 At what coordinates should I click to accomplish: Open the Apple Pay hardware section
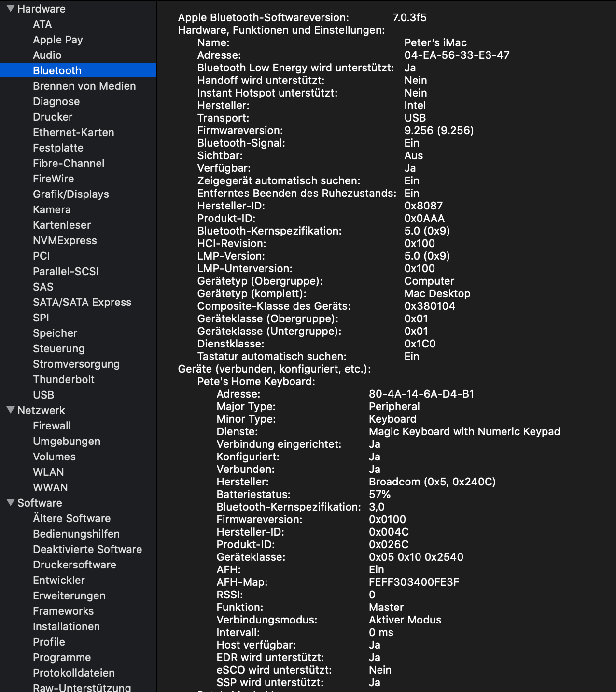(57, 40)
